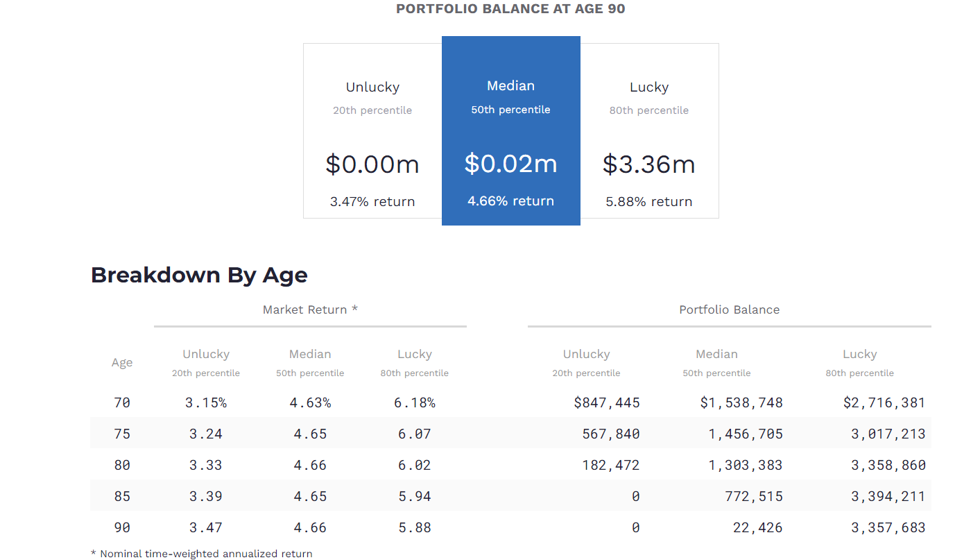The width and height of the screenshot is (980, 560).
Task: Select the "$847,445" balance cell
Action: tap(607, 402)
